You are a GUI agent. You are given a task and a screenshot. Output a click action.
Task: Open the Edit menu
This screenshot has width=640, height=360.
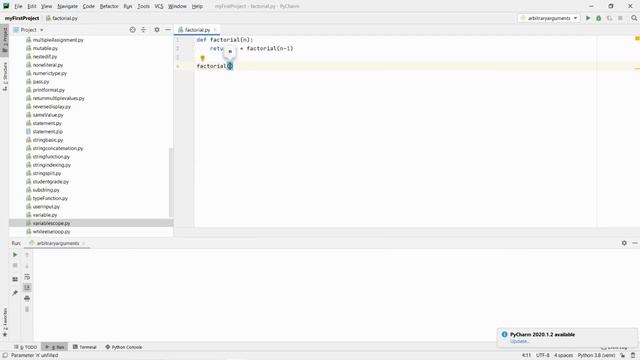(x=32, y=6)
